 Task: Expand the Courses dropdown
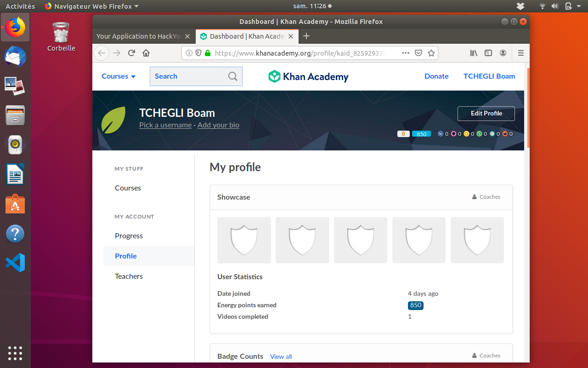(119, 76)
